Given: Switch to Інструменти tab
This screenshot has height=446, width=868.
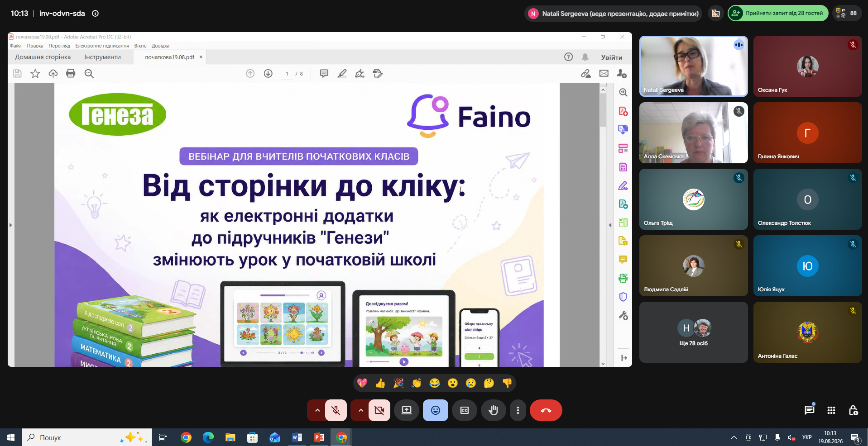Looking at the screenshot, I should coord(102,57).
